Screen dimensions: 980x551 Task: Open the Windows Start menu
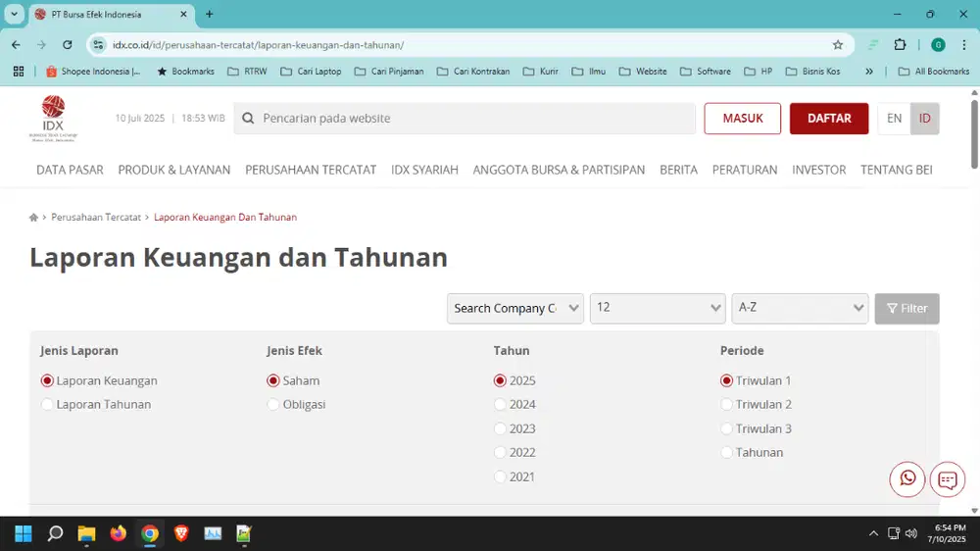coord(24,533)
